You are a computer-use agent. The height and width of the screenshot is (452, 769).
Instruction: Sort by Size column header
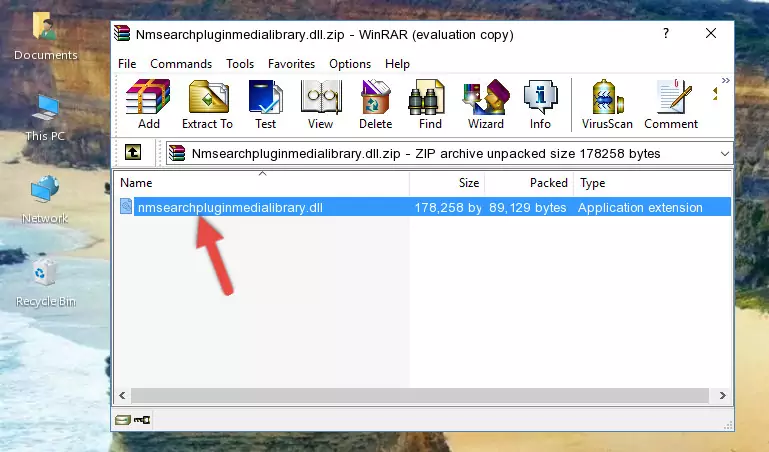tap(447, 183)
